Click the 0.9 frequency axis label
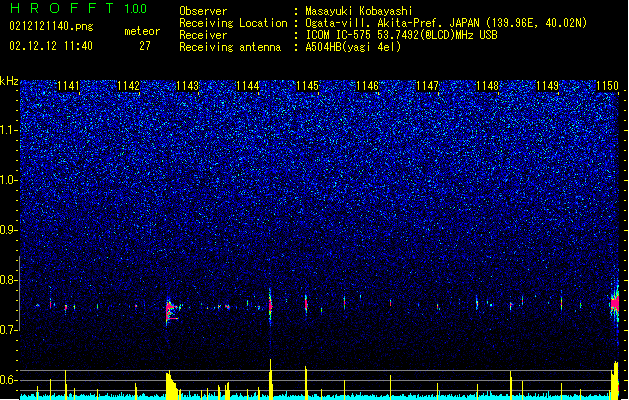Screen dimensions: 629x400 [9, 230]
